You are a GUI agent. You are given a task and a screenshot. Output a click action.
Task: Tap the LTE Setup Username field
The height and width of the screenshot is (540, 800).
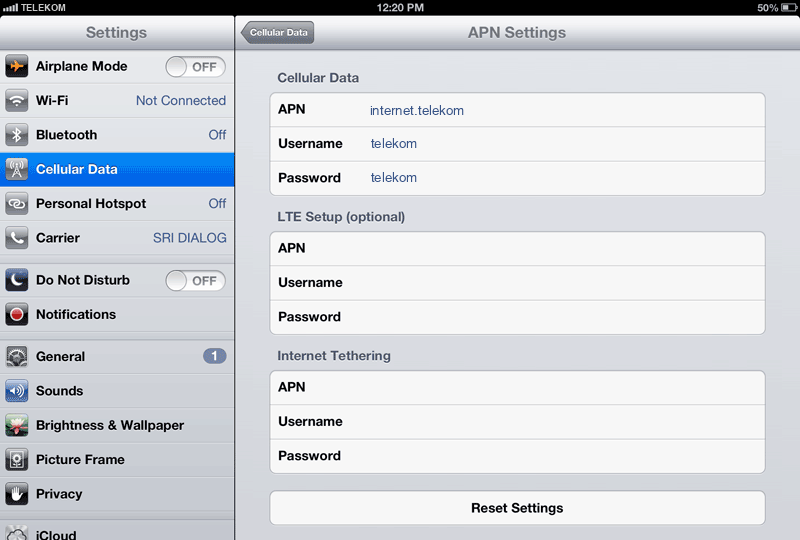point(517,283)
